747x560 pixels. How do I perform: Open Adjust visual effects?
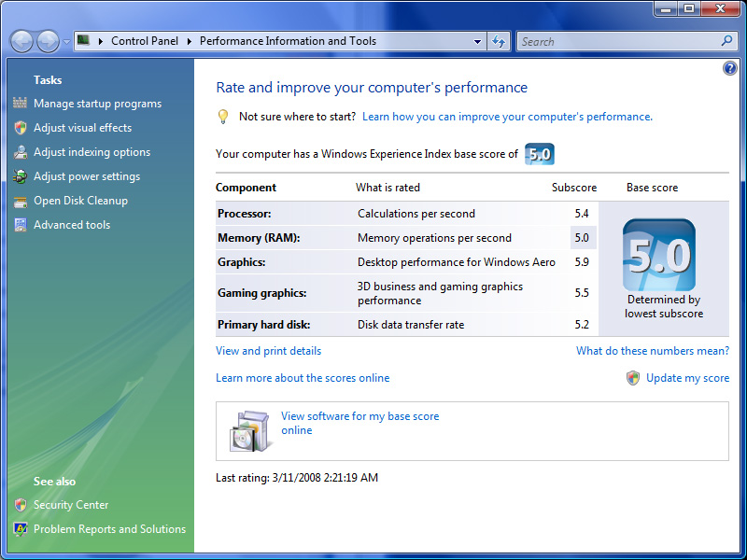82,128
